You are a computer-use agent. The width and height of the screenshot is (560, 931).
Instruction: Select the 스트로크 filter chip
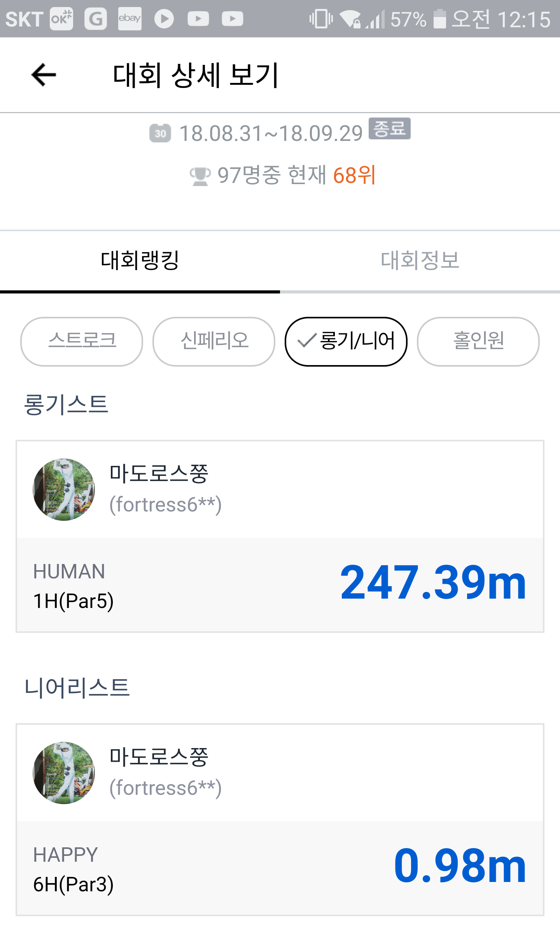coord(82,341)
